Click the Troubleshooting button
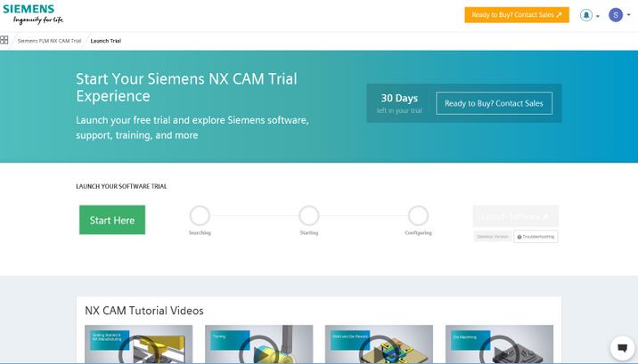 536,237
